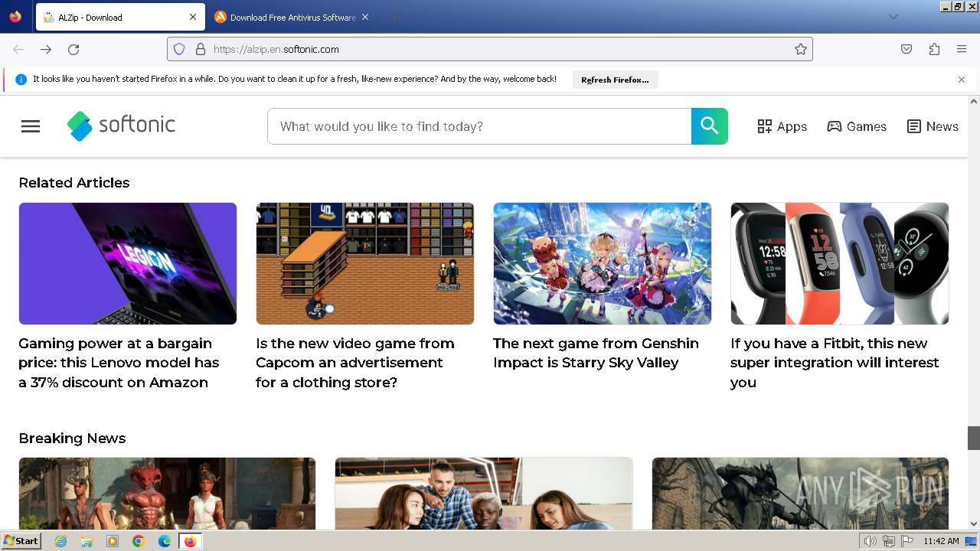The width and height of the screenshot is (980, 551).
Task: Click scrollbar down arrow
Action: click(974, 524)
